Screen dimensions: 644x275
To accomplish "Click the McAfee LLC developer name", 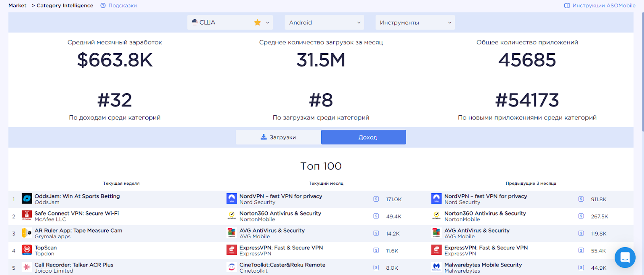I will 50,219.
